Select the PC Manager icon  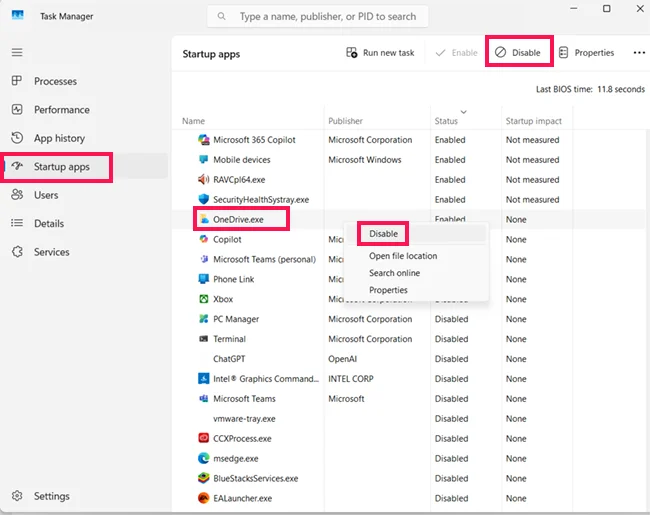click(x=204, y=319)
